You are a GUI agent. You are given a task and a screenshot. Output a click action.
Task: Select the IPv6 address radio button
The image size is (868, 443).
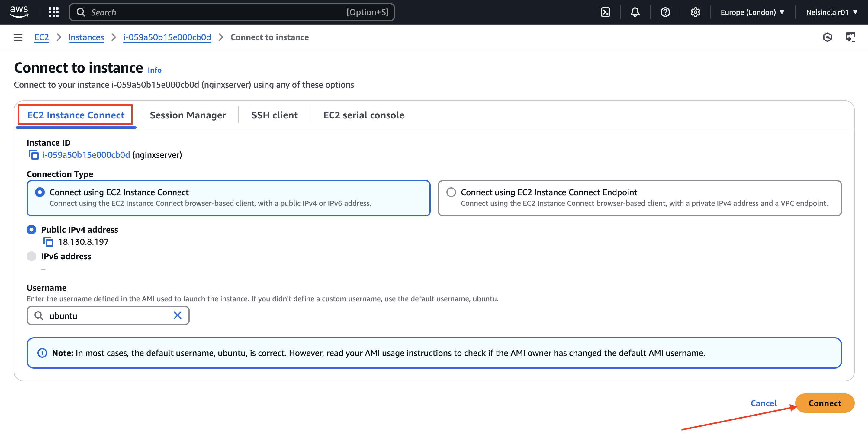click(x=31, y=256)
